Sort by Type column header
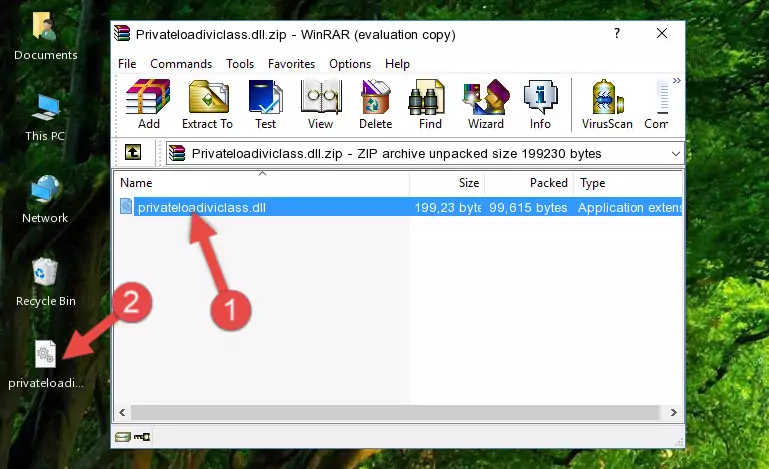Viewport: 769px width, 469px height. click(x=628, y=183)
